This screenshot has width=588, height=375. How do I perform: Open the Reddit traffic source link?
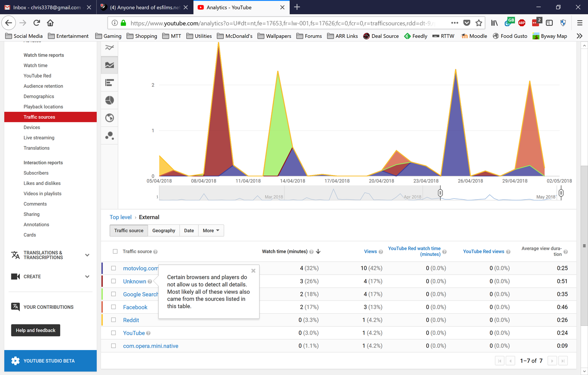[131, 320]
